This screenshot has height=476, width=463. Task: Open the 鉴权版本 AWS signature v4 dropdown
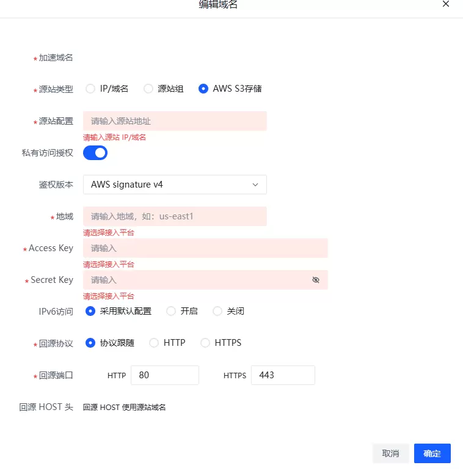pos(175,185)
